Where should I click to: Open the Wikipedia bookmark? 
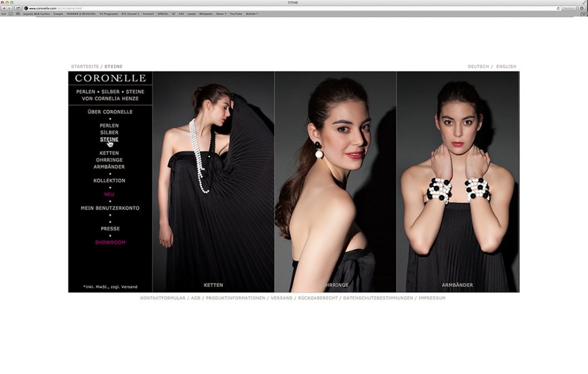coord(206,14)
